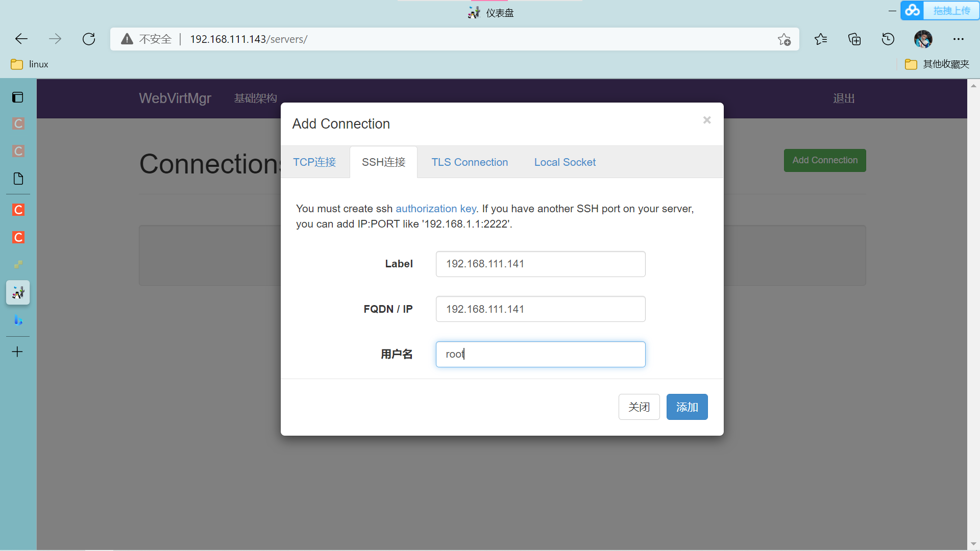This screenshot has width=980, height=551.
Task: Open Bing from the sidebar
Action: (18, 320)
